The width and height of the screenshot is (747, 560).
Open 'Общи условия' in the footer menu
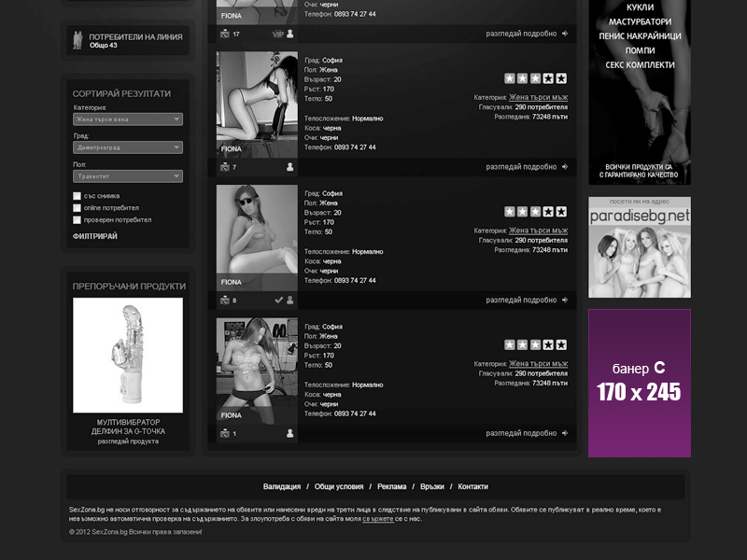point(339,486)
